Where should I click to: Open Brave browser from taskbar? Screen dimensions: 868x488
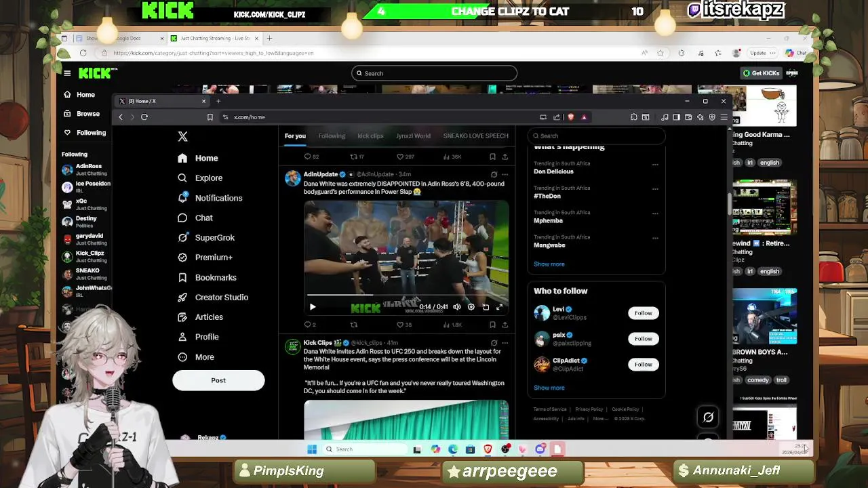(488, 449)
